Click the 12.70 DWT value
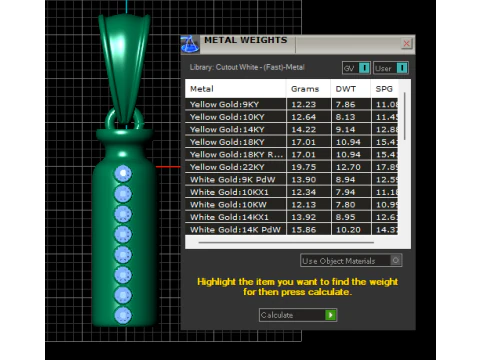 (348, 167)
